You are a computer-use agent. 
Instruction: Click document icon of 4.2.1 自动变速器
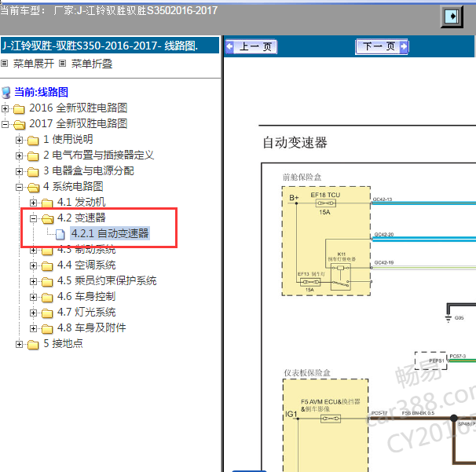tap(60, 234)
